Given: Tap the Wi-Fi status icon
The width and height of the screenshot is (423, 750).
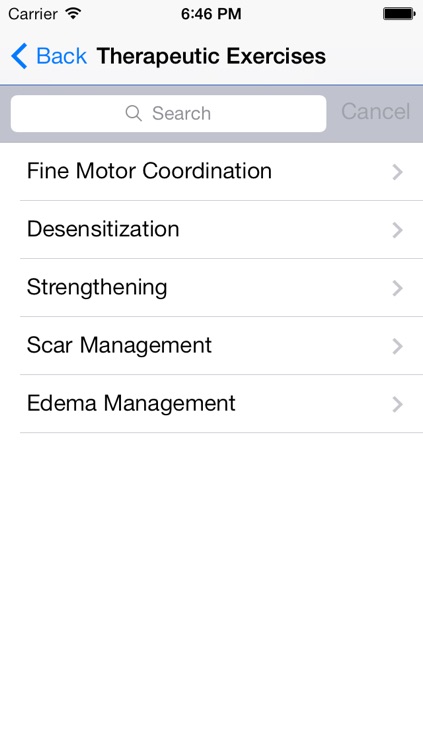Looking at the screenshot, I should (x=73, y=13).
